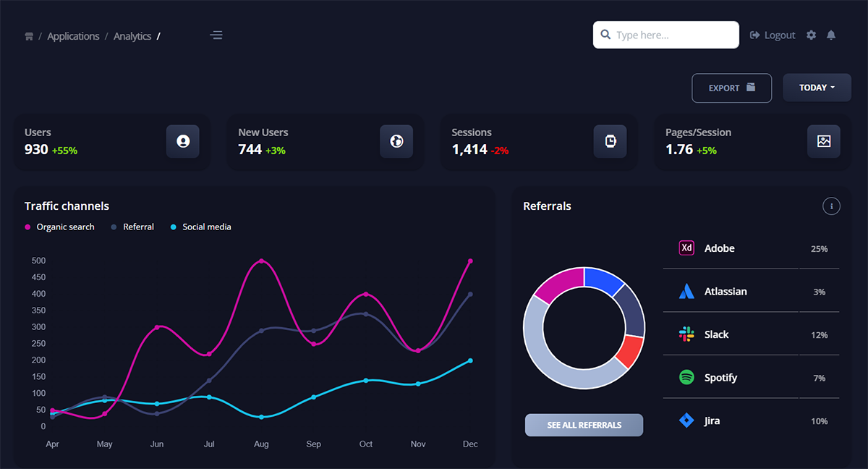The width and height of the screenshot is (868, 469).
Task: Click the Slack icon in the Referrals list
Action: tap(686, 334)
